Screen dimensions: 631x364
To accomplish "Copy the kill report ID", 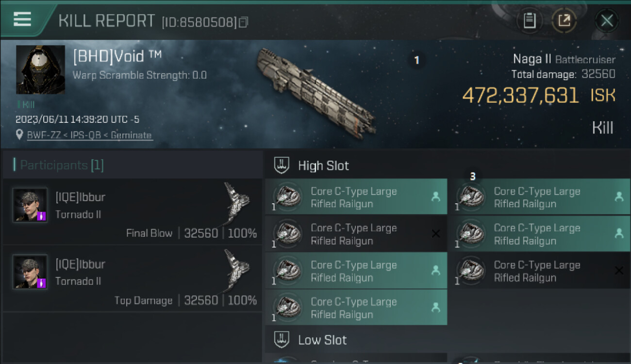I will 243,22.
